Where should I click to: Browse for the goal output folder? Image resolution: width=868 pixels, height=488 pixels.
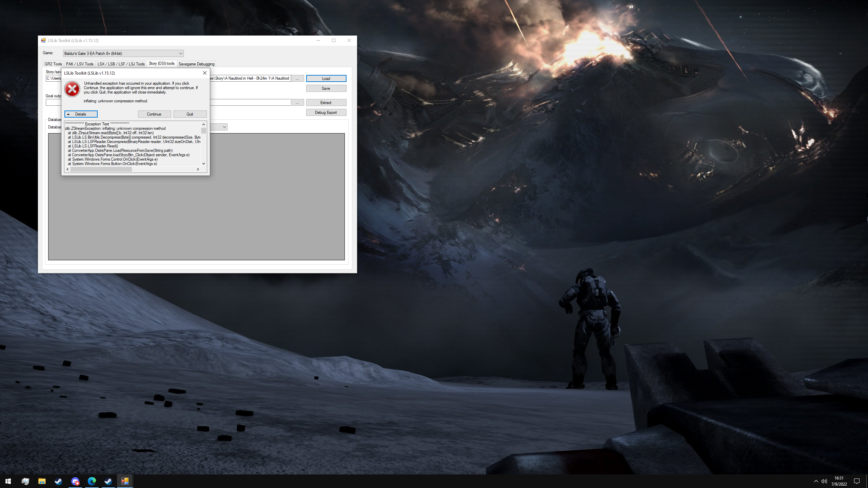(x=297, y=103)
